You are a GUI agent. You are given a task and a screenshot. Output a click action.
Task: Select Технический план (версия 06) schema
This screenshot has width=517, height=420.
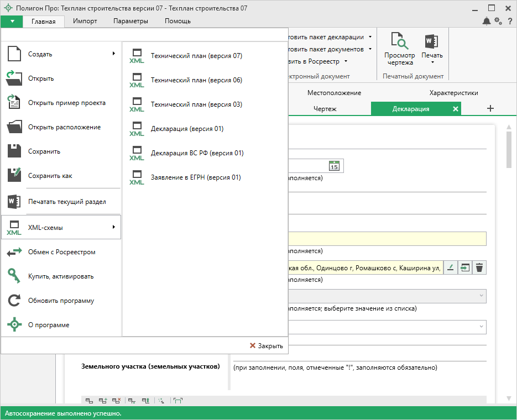point(196,80)
